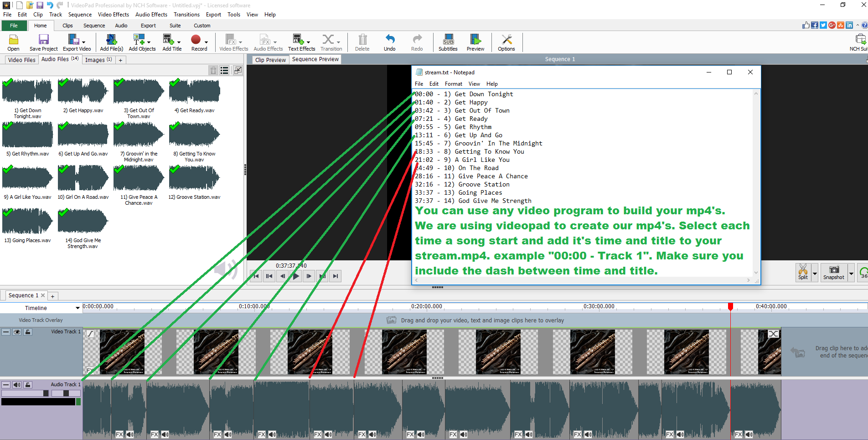
Task: Toggle the lock on Audio Track 1
Action: pos(28,385)
